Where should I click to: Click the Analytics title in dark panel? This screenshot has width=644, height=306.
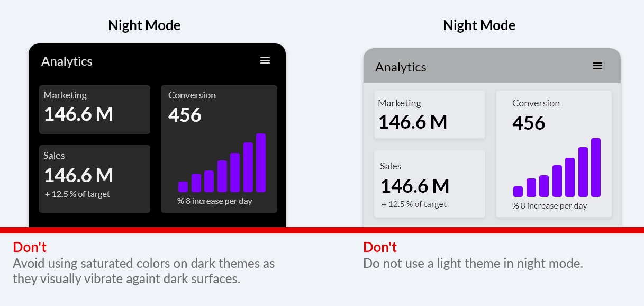(x=67, y=61)
